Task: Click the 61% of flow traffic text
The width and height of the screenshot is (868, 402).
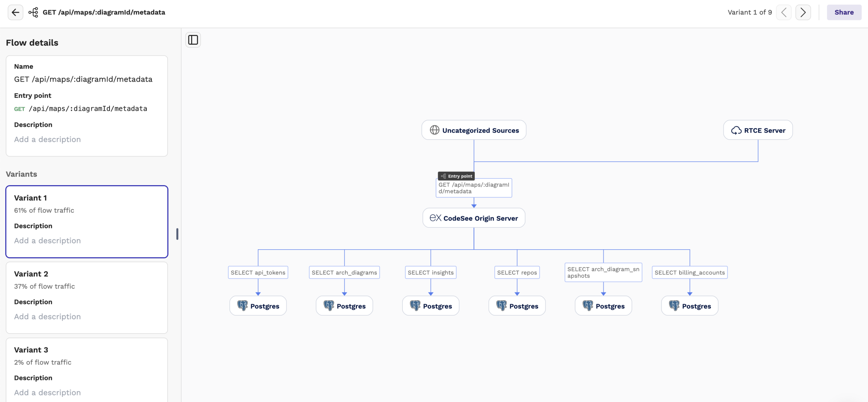Action: click(44, 210)
